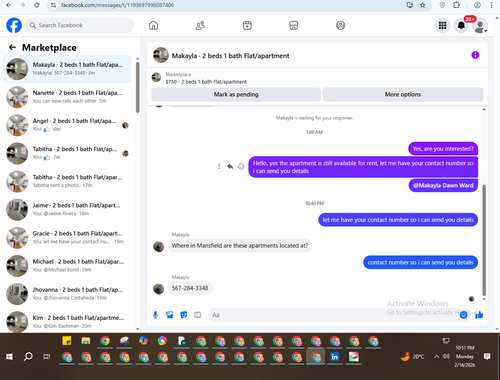Open the Michael conversation in the list
The image size is (500, 380).
click(x=67, y=266)
